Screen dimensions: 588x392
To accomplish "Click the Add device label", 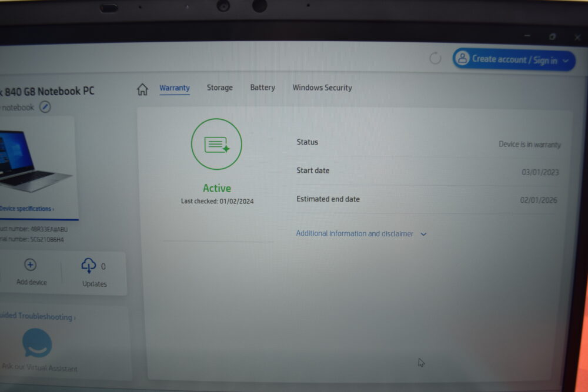I will tap(32, 282).
